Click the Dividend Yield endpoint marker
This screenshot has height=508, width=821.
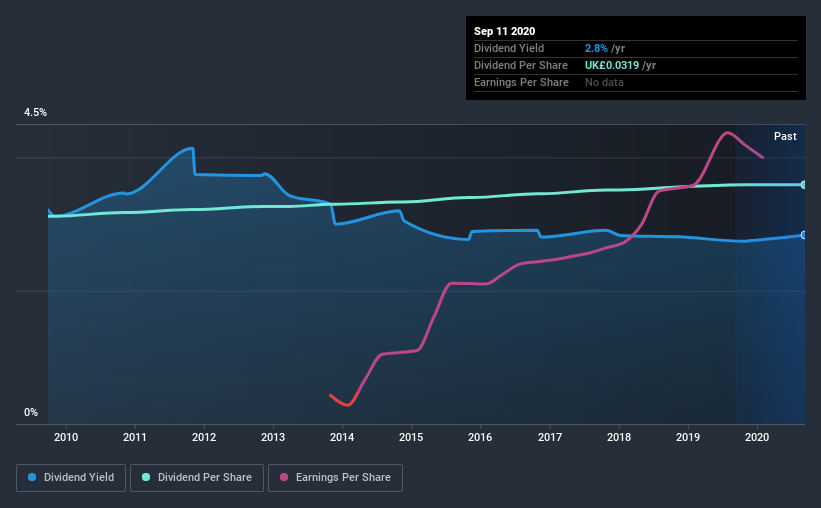pyautogui.click(x=804, y=235)
